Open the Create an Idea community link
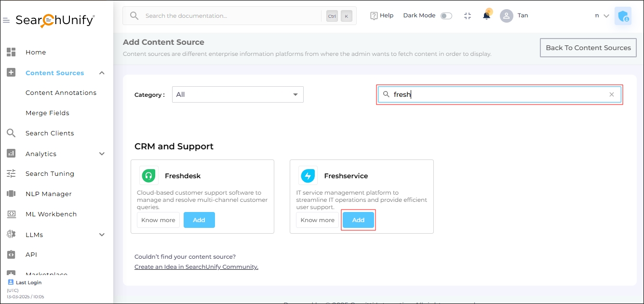The height and width of the screenshot is (304, 644). pos(196,267)
